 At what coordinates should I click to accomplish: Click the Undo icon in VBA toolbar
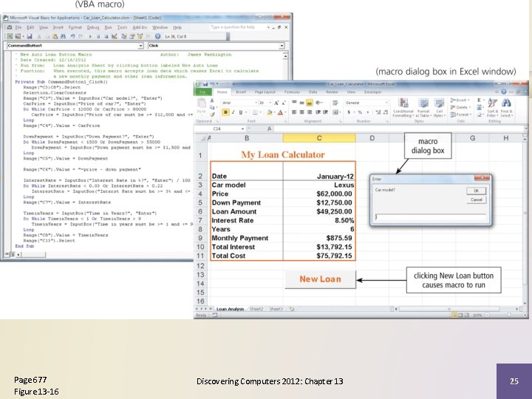[x=72, y=36]
